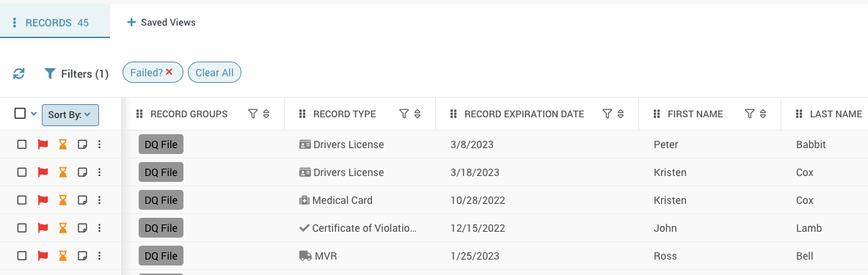The image size is (868, 275).
Task: Click the last name Bell
Action: tap(805, 256)
